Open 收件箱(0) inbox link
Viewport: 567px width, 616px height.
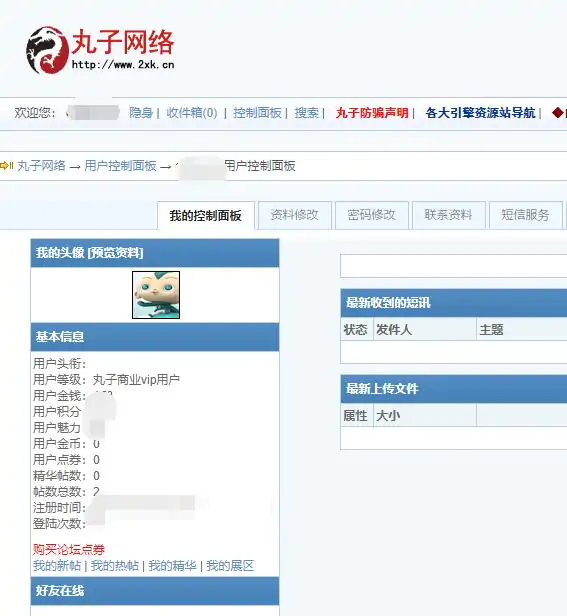(x=192, y=113)
